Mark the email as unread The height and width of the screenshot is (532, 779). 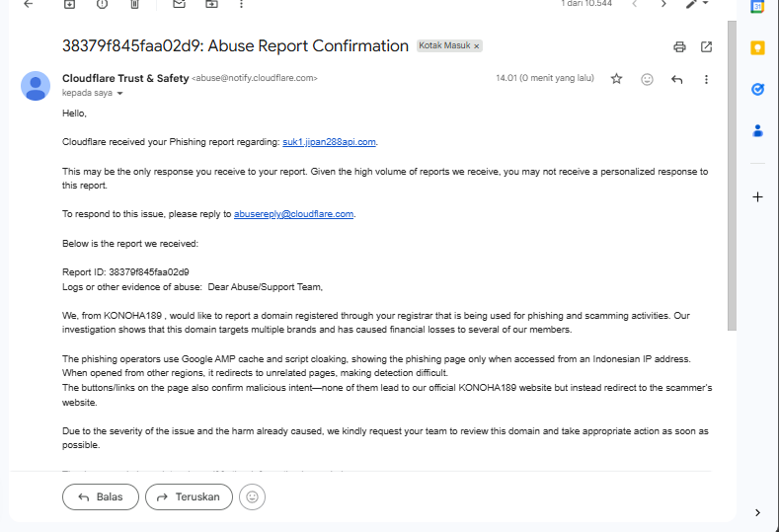(x=179, y=4)
